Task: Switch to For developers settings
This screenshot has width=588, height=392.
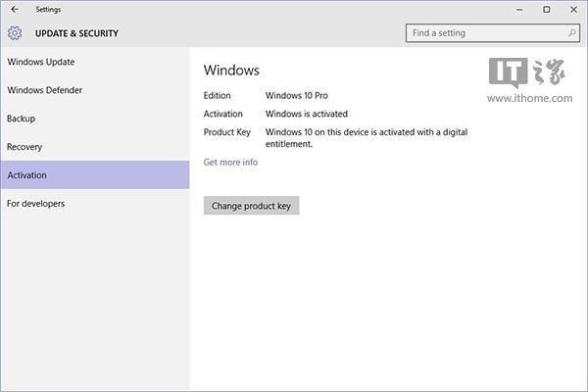Action: coord(36,204)
